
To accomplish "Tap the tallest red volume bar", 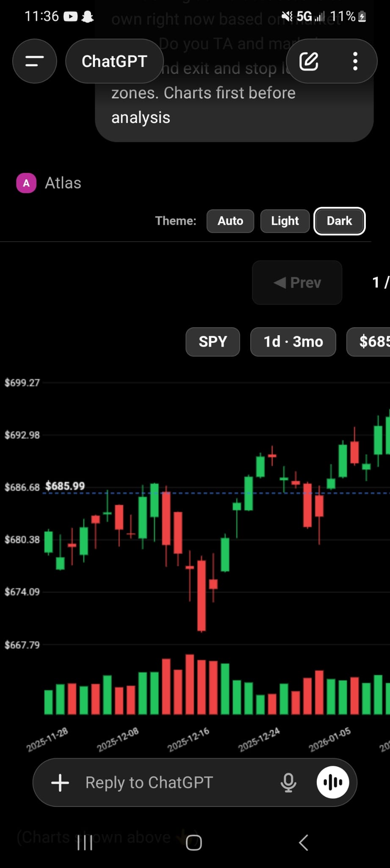I will 190,684.
